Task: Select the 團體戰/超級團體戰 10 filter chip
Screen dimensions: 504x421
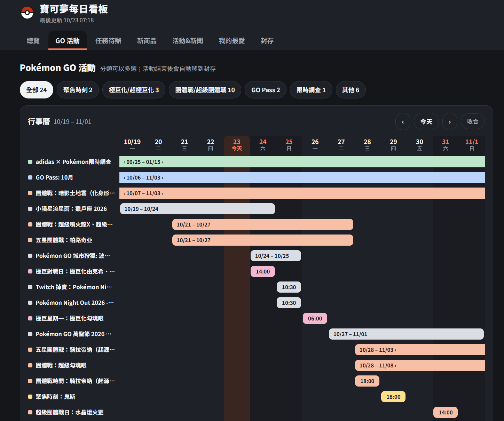Action: (x=205, y=90)
